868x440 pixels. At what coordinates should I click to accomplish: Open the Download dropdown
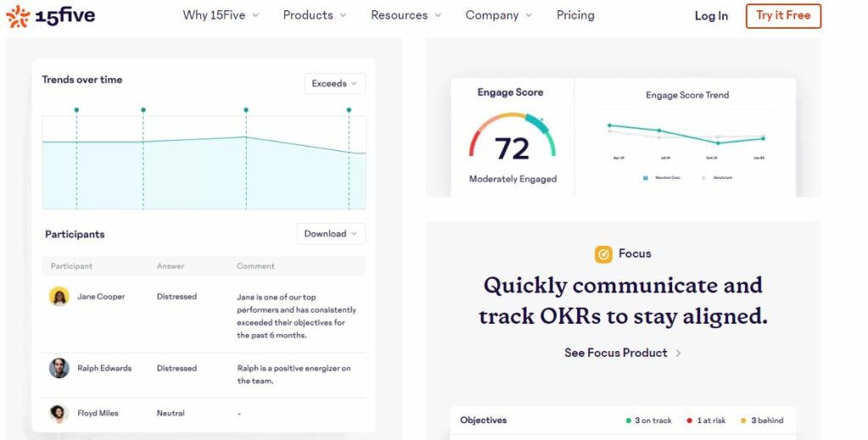click(x=331, y=233)
